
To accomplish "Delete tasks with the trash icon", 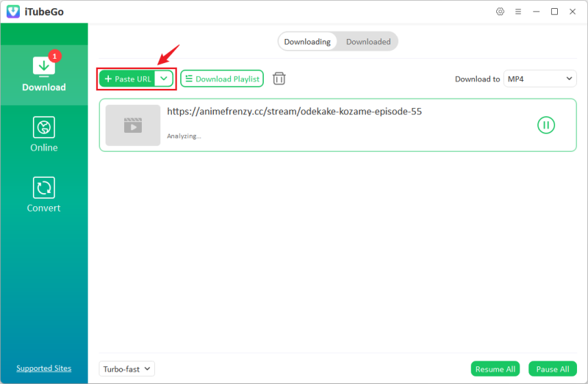I will [279, 79].
